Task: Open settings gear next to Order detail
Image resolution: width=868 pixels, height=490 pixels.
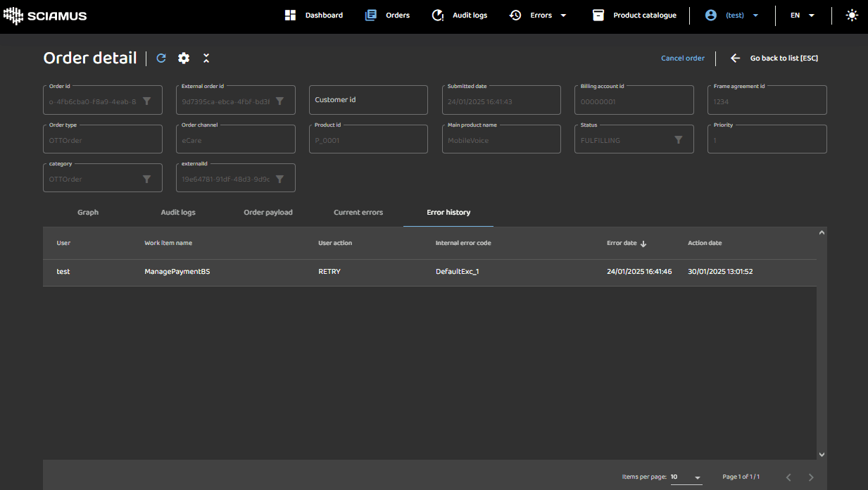Action: [x=184, y=58]
